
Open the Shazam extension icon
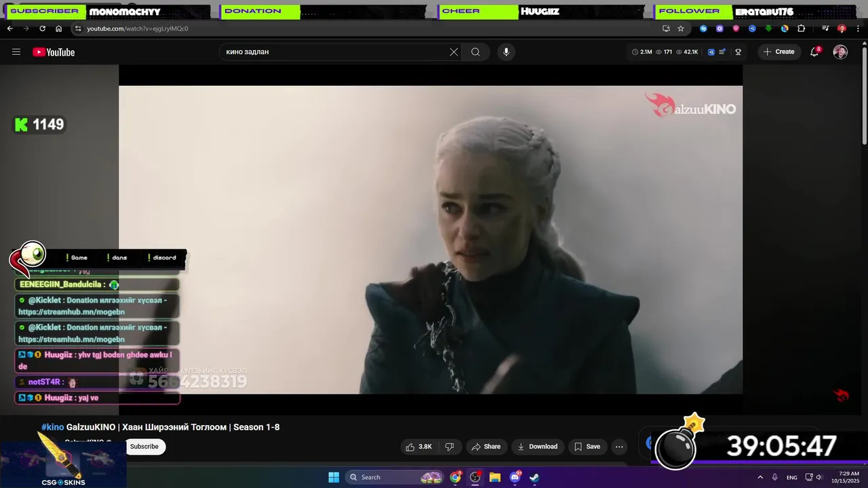pyautogui.click(x=703, y=28)
